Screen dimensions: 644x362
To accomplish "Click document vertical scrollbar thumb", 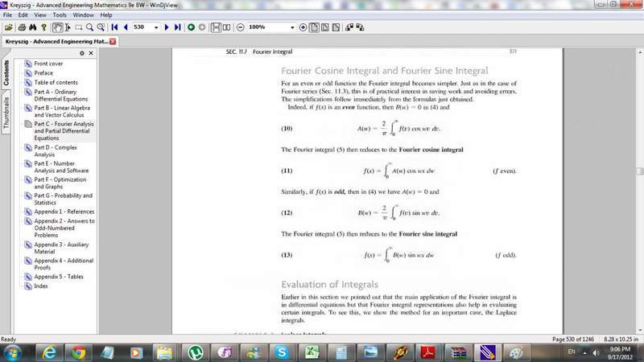I will (640, 171).
